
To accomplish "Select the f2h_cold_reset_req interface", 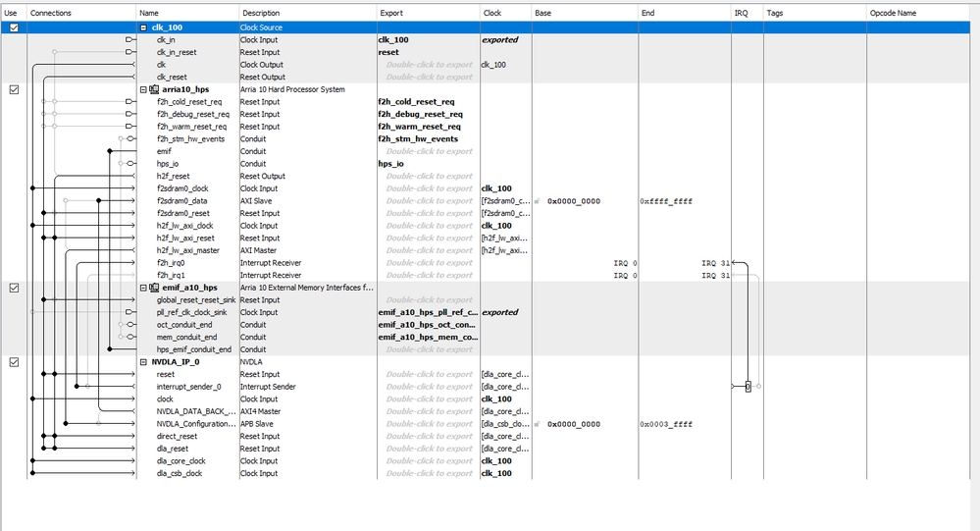I will [x=188, y=102].
